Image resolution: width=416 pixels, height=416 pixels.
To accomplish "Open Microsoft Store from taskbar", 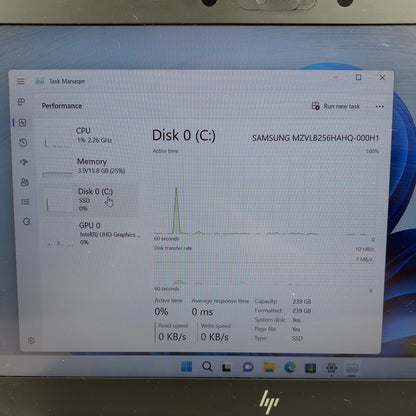I will point(310,368).
